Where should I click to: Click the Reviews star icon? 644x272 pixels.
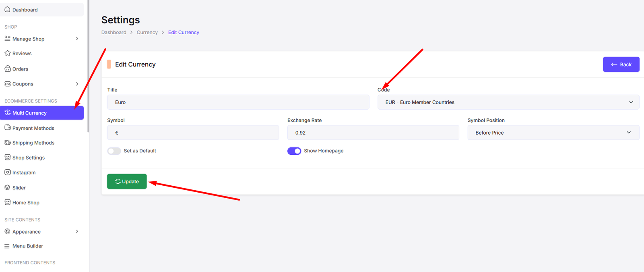tap(7, 53)
